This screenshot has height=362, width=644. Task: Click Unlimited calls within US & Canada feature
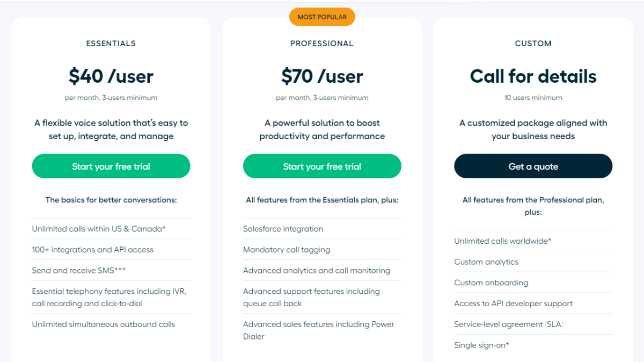point(99,229)
